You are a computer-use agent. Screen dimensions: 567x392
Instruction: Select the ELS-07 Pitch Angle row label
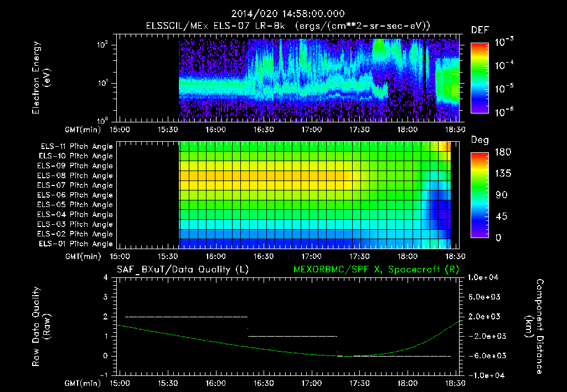pos(75,185)
